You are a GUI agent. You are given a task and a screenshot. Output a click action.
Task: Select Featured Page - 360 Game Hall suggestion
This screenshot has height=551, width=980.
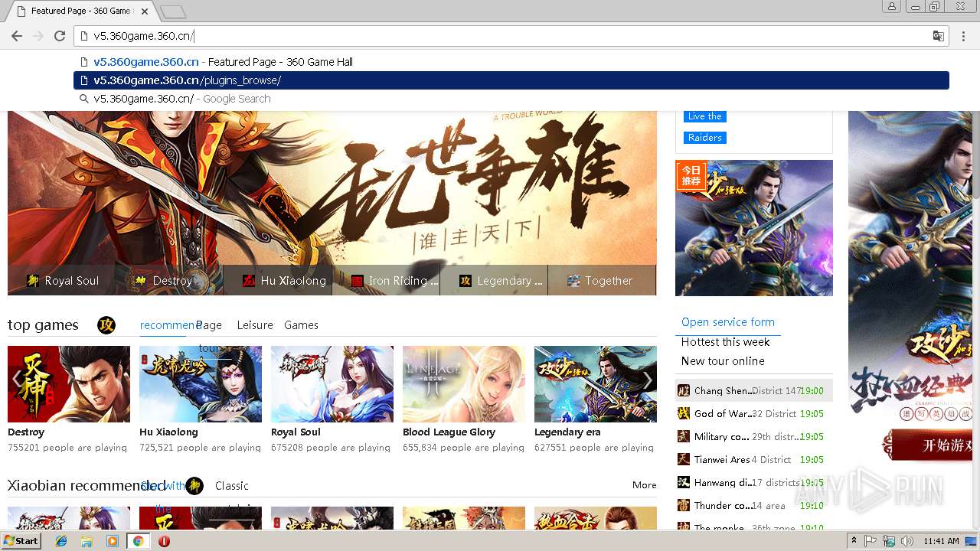(511, 62)
